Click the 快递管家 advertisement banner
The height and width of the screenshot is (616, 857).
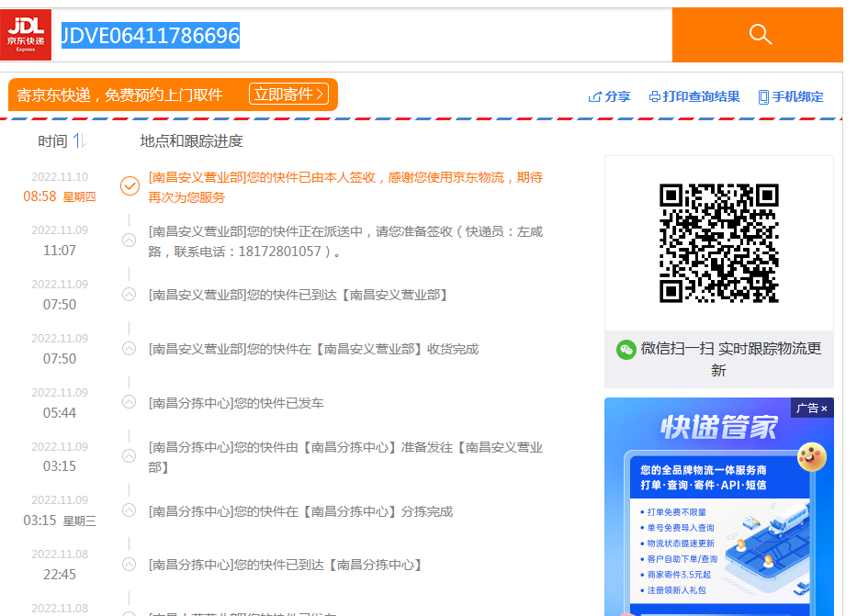(718, 507)
